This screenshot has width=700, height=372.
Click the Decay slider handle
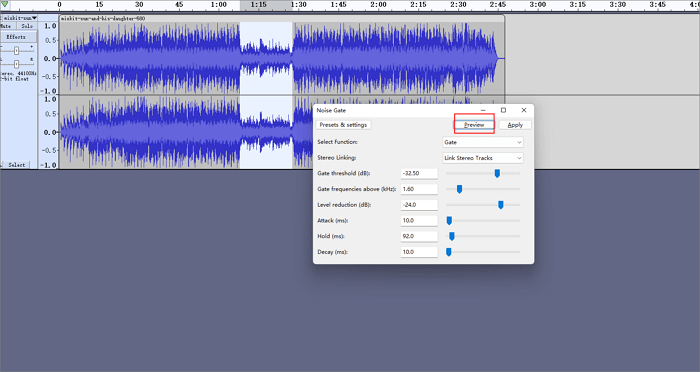click(x=449, y=252)
